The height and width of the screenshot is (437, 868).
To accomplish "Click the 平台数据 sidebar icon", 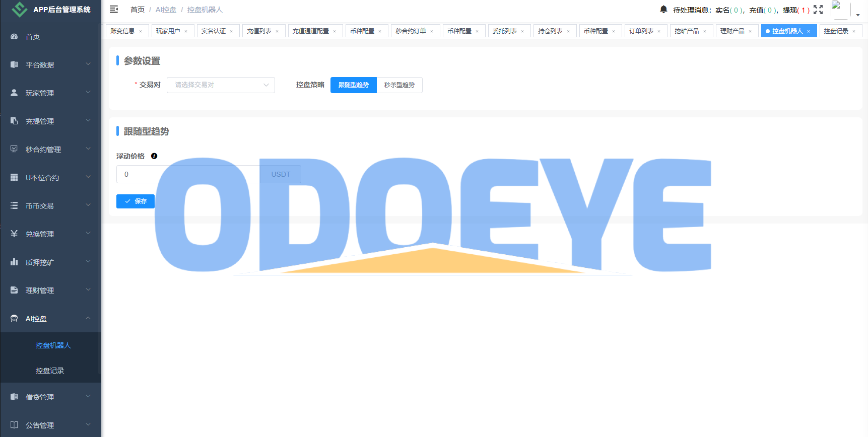I will pos(14,64).
